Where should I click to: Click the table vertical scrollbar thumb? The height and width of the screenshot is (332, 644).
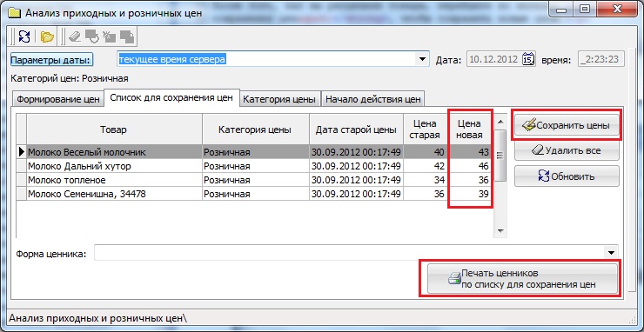[500, 156]
